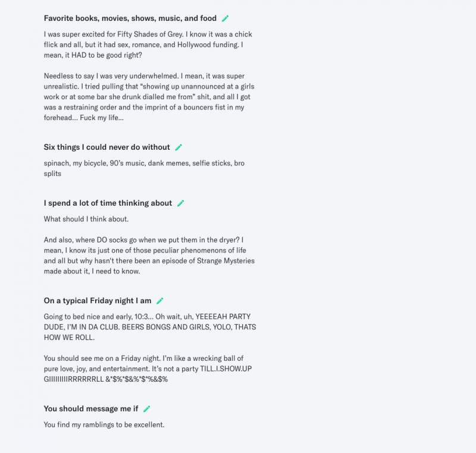Screen dimensions: 476x453
Task: Click the Fifty Shades of Grey paragraph
Action: click(x=149, y=45)
